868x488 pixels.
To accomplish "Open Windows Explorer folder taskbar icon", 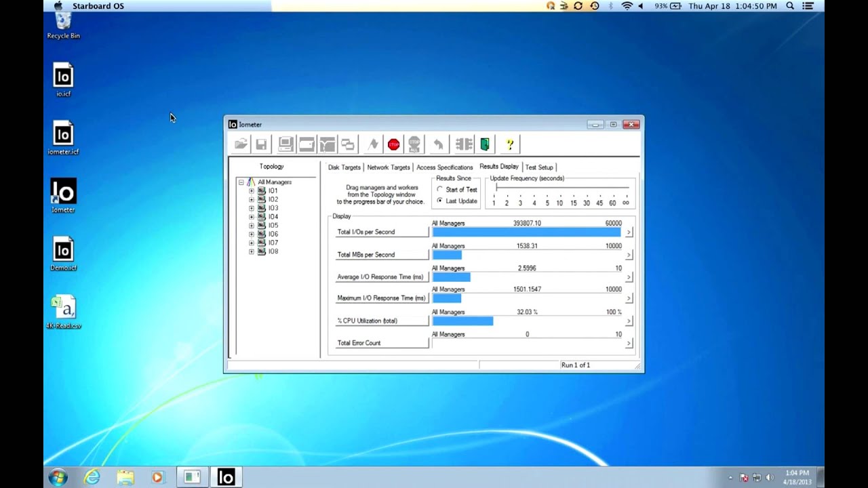I will 125,477.
